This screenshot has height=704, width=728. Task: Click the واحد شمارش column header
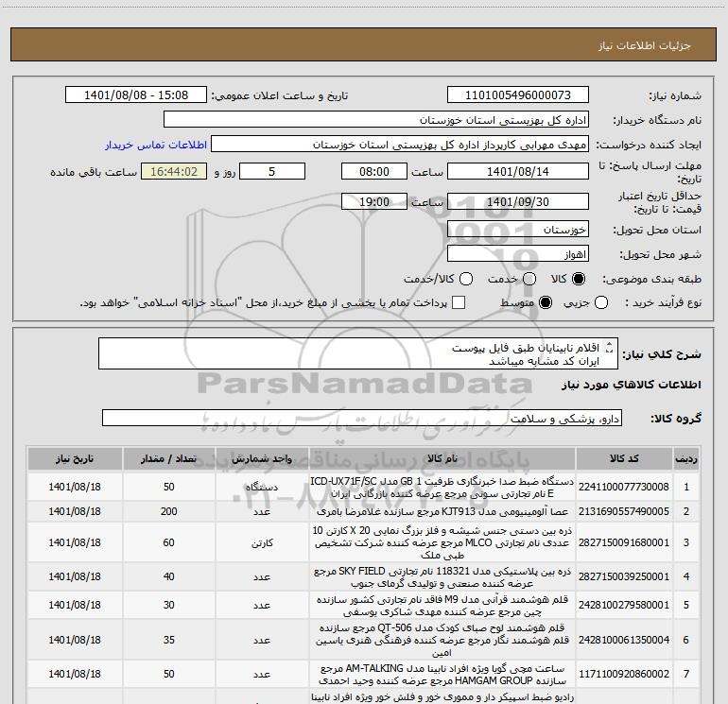[x=262, y=459]
